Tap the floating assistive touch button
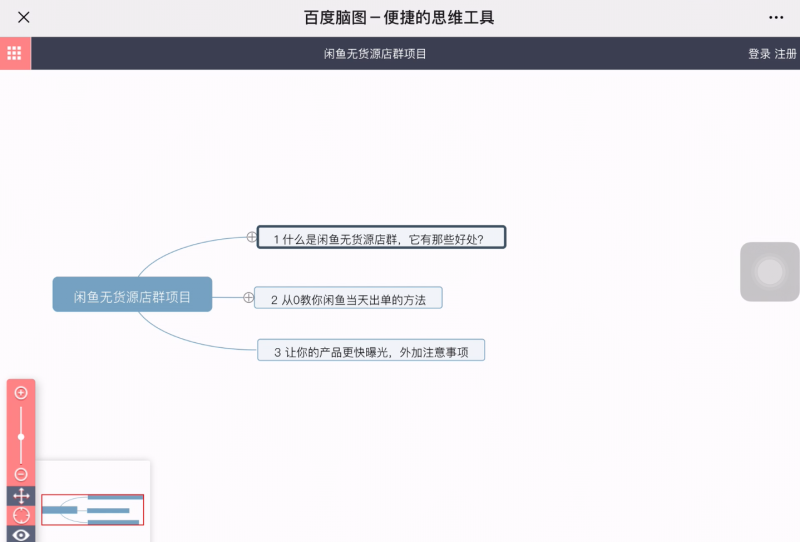Viewport: 800px width, 542px height. 769,272
